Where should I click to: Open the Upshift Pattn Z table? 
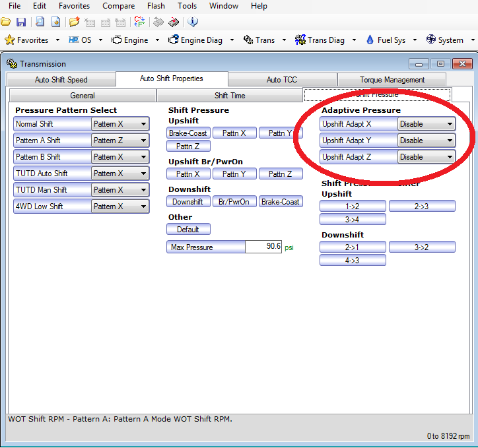point(188,146)
